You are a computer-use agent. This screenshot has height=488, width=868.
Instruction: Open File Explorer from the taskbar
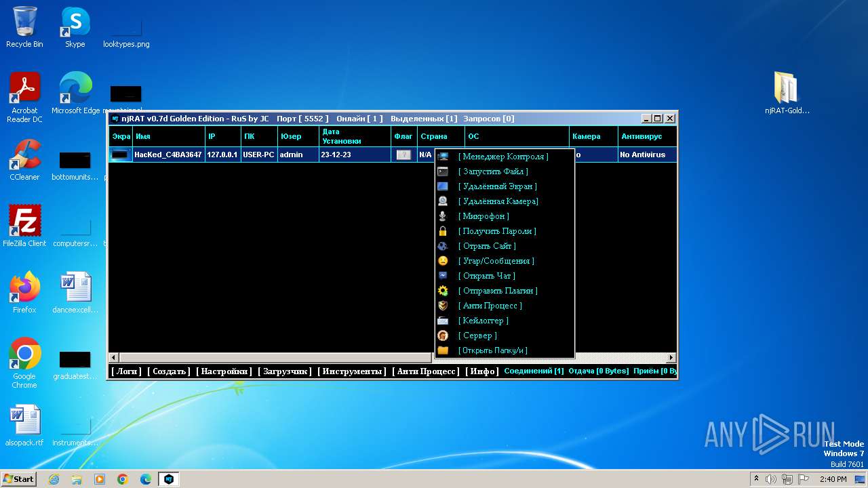point(77,479)
